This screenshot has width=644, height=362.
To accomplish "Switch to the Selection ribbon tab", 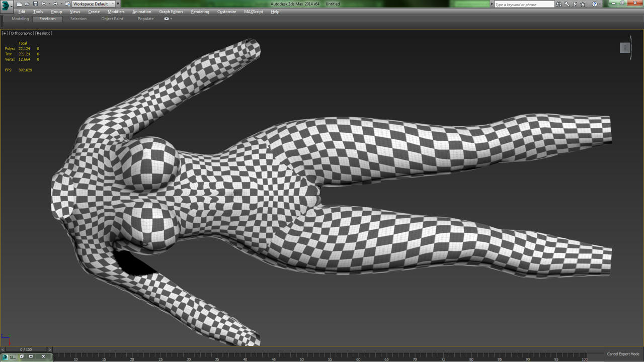I will pos(78,19).
